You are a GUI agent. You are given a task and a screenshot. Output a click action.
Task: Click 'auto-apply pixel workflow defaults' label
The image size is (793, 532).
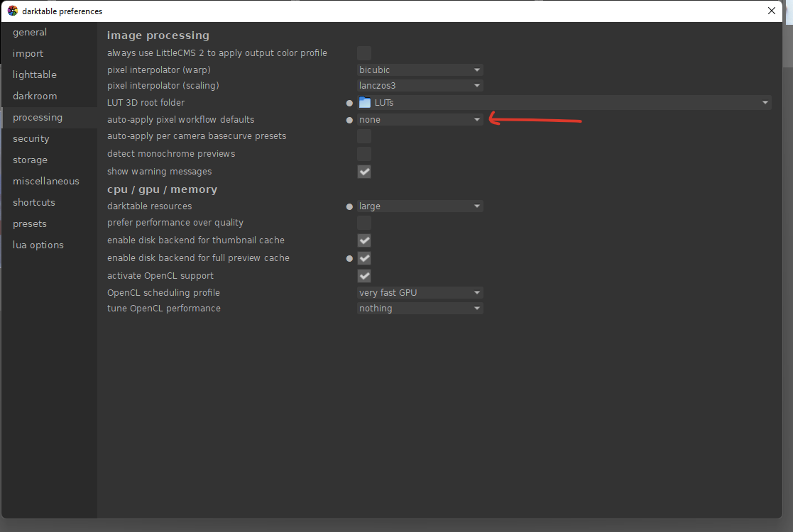(x=180, y=120)
